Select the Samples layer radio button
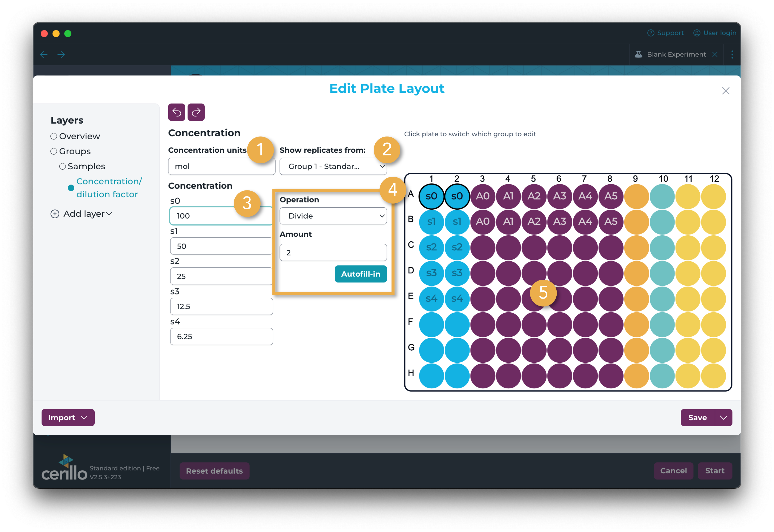The image size is (774, 532). tap(62, 166)
